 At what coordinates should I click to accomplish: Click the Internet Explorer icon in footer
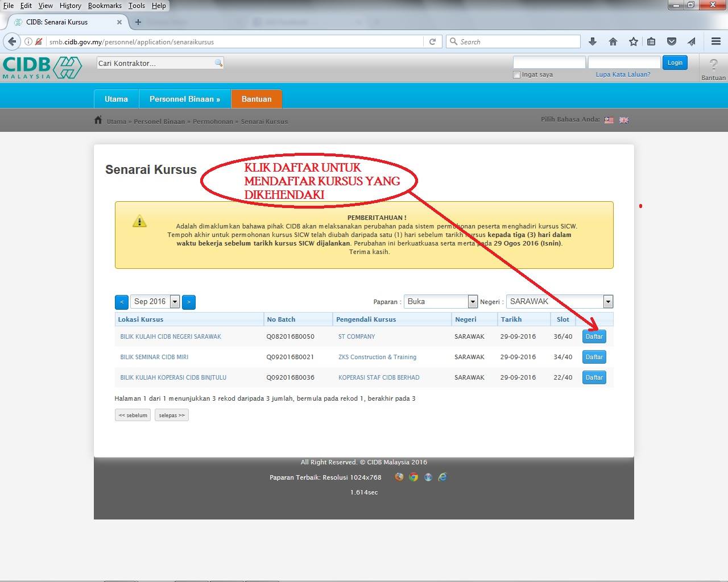[442, 477]
